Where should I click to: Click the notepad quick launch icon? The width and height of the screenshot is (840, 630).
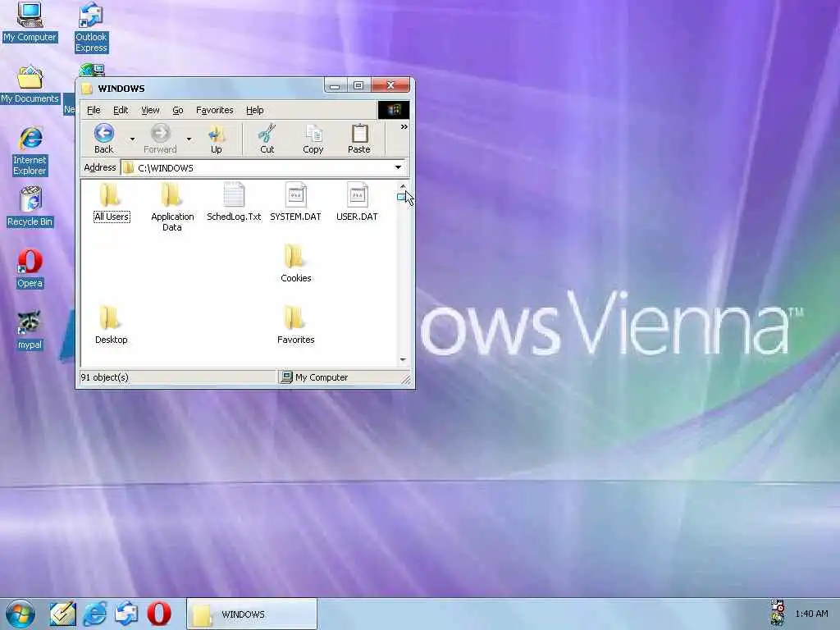point(62,614)
